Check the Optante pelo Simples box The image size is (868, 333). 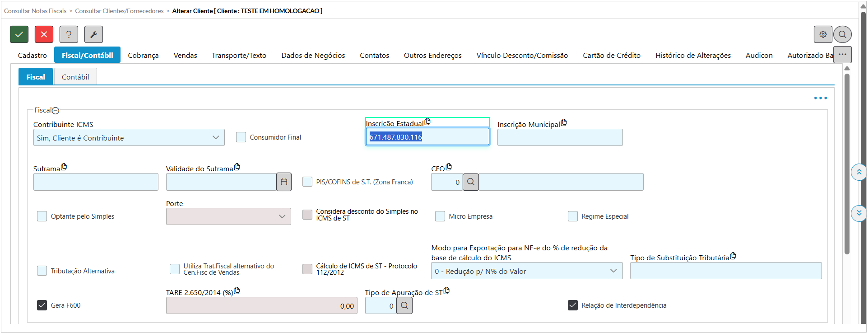tap(42, 216)
